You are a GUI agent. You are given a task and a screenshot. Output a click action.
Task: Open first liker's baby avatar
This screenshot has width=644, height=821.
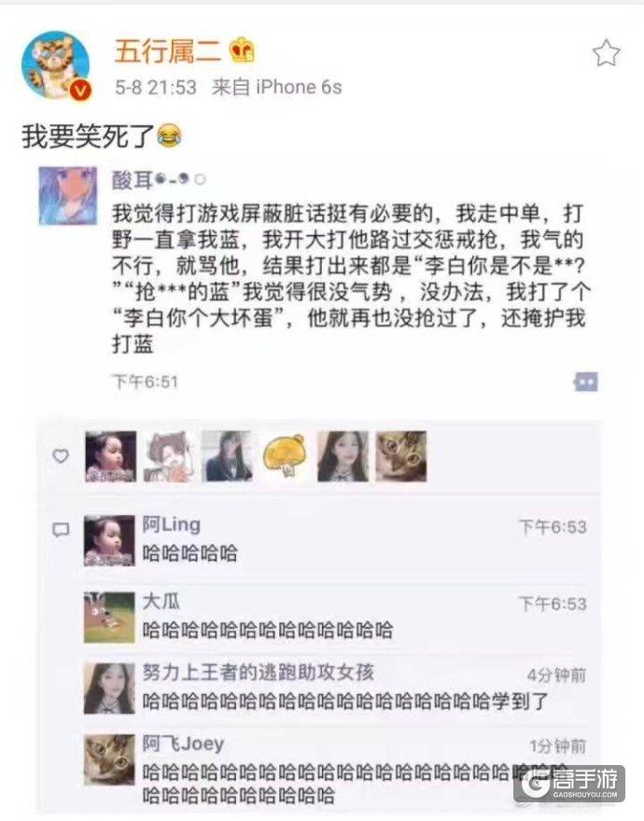pos(110,456)
